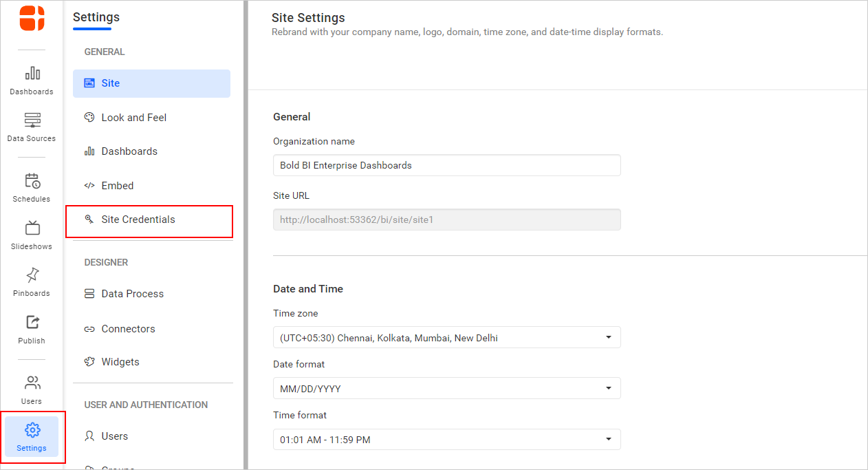Click the Slideshows sidebar icon

tap(31, 232)
